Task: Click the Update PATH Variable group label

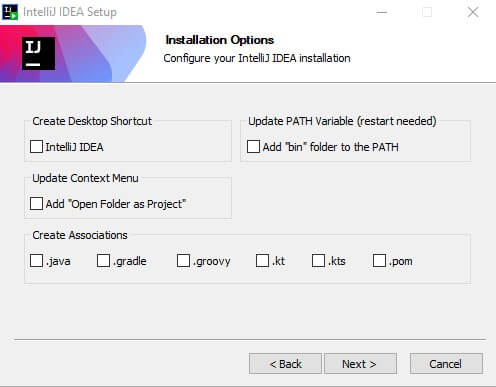Action: point(342,121)
